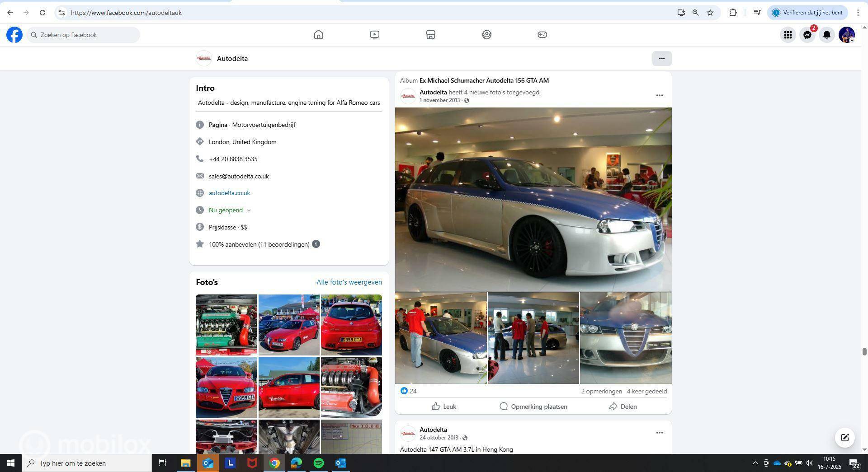Image resolution: width=868 pixels, height=472 pixels.
Task: Open the Marketplace tab
Action: [x=430, y=35]
